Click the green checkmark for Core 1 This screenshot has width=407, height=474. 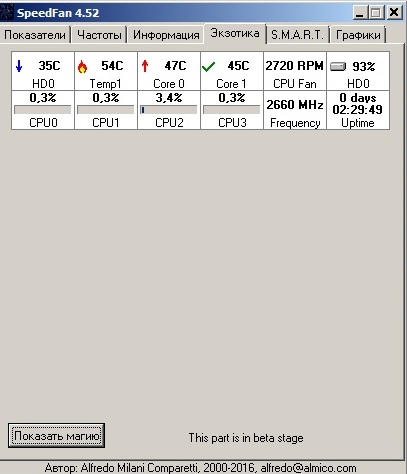click(x=208, y=67)
